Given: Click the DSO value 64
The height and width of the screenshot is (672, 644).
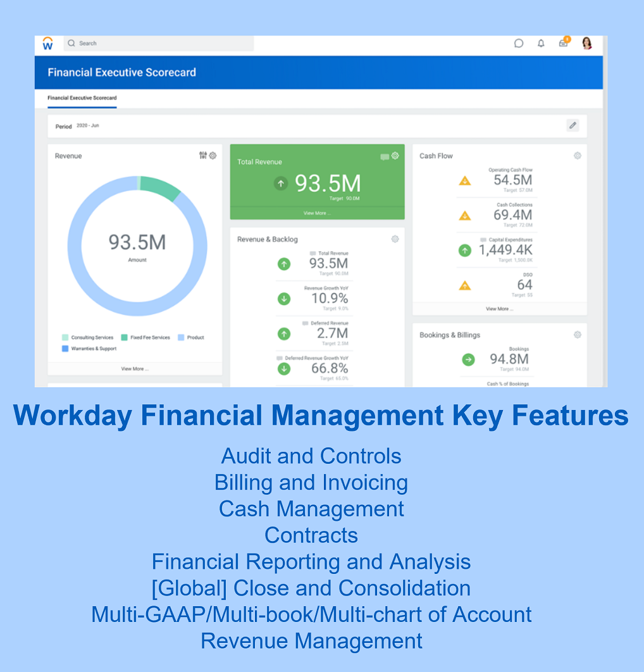Looking at the screenshot, I should point(525,285).
